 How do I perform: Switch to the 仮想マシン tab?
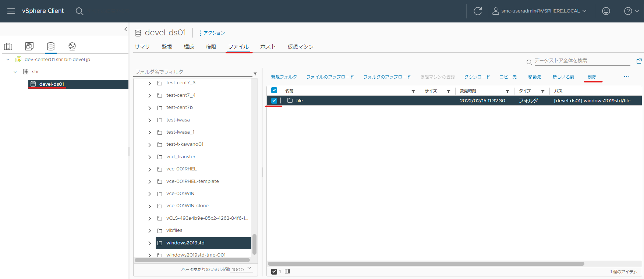(x=300, y=47)
